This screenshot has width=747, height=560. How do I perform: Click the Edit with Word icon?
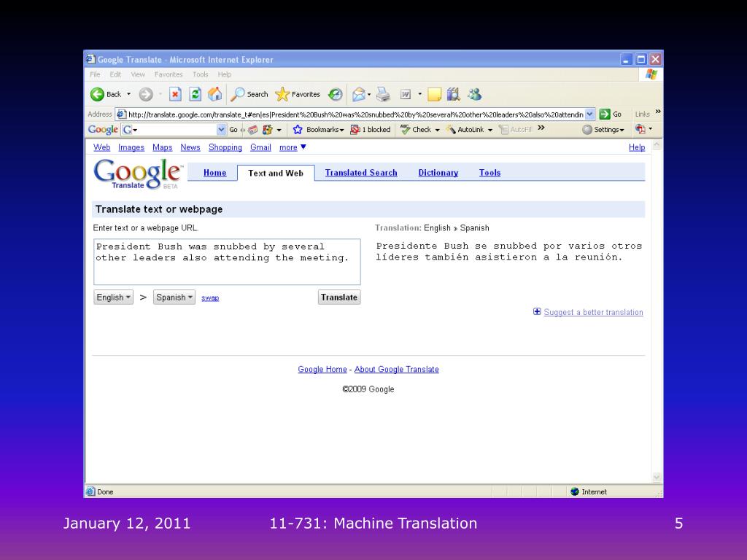click(x=406, y=94)
